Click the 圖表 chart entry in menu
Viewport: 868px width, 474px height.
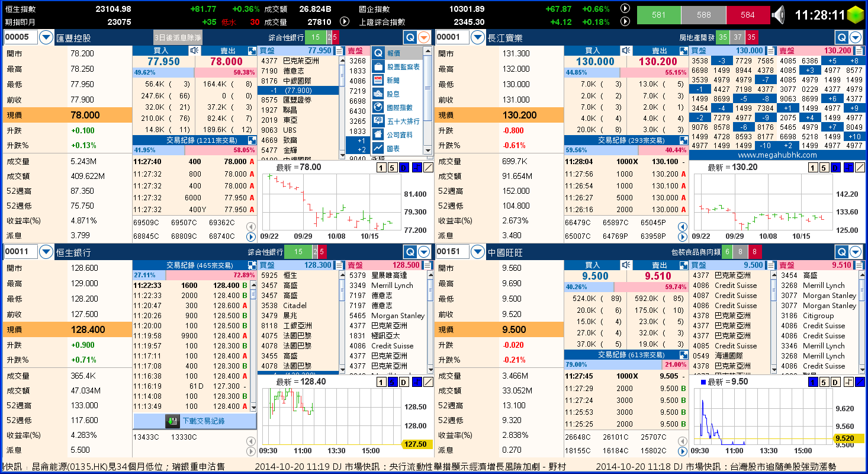tap(397, 148)
